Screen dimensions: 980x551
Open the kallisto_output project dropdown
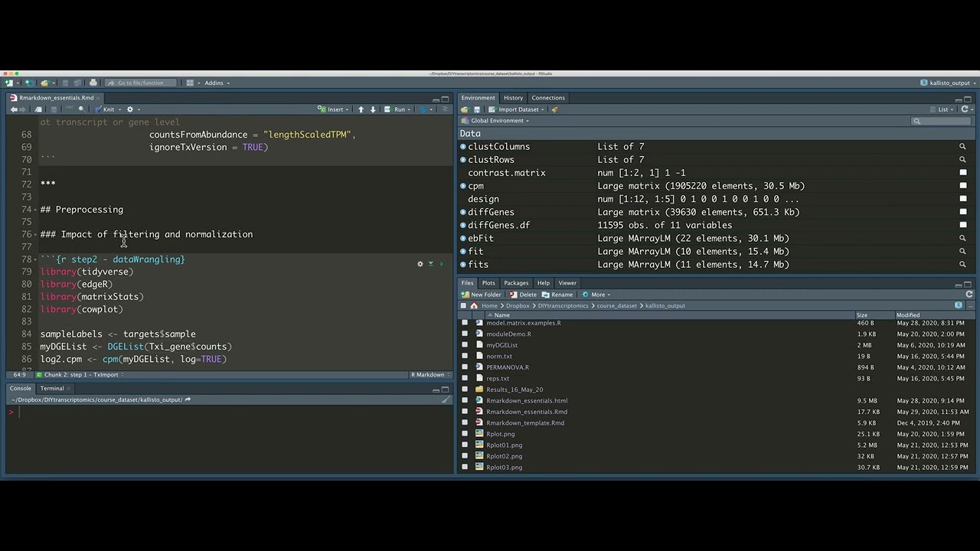[x=948, y=83]
